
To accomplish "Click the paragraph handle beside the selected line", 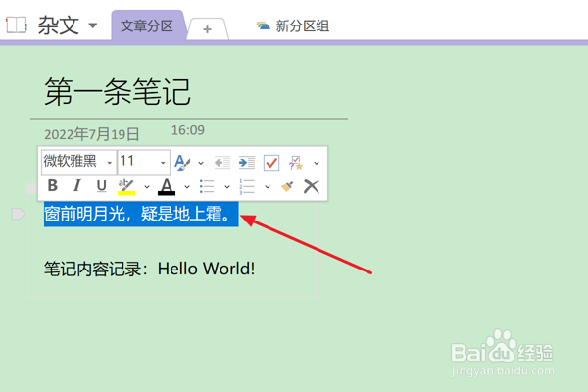I will pyautogui.click(x=19, y=214).
